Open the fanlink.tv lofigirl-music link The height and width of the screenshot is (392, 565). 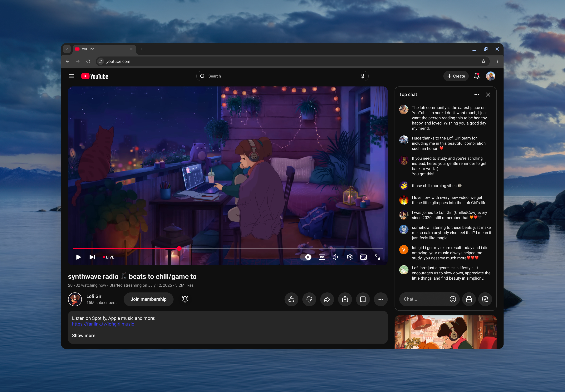103,324
